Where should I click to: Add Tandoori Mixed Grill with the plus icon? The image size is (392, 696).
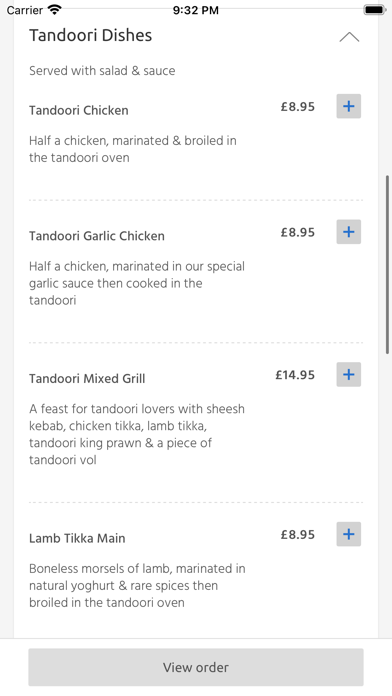pyautogui.click(x=348, y=374)
